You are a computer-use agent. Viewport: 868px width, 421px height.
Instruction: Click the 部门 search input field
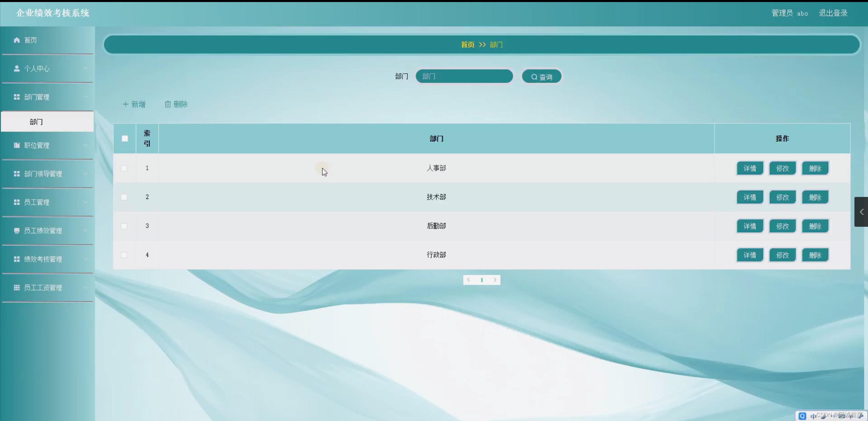pyautogui.click(x=464, y=76)
